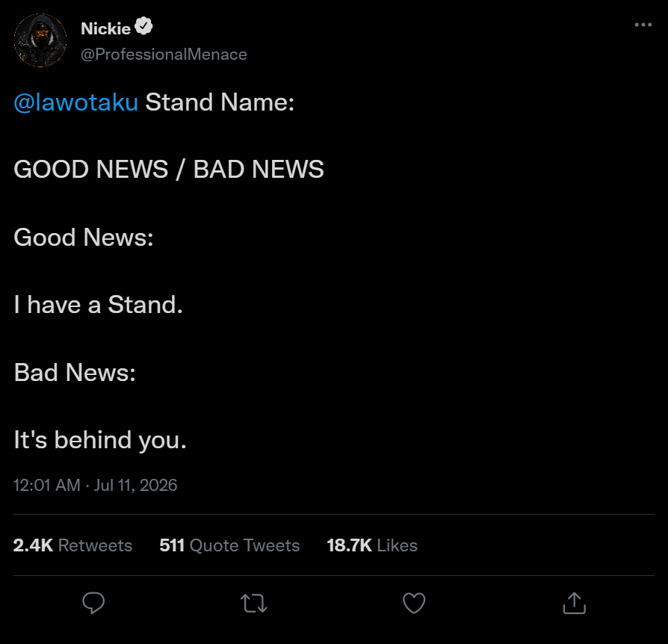Click the verified badge next to Nickie
The height and width of the screenshot is (644, 668).
tap(143, 26)
